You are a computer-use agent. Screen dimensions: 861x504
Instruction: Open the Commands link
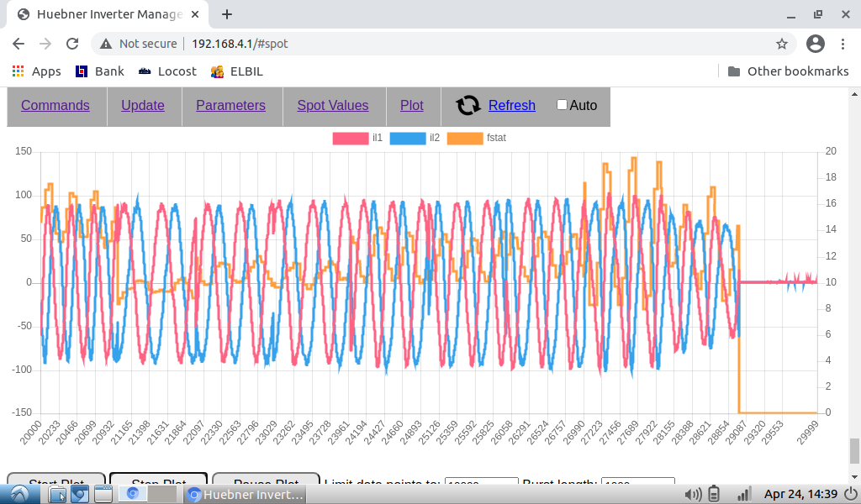pos(55,105)
